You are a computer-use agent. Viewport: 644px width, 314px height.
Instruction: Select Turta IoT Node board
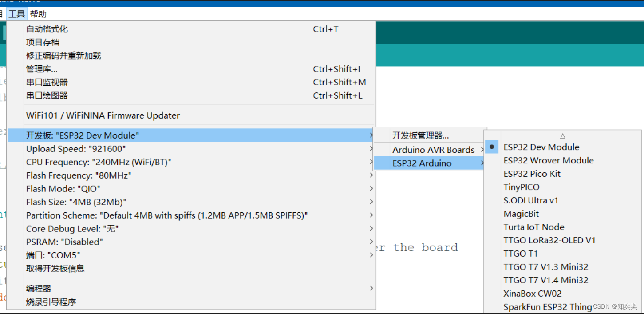[562, 227]
